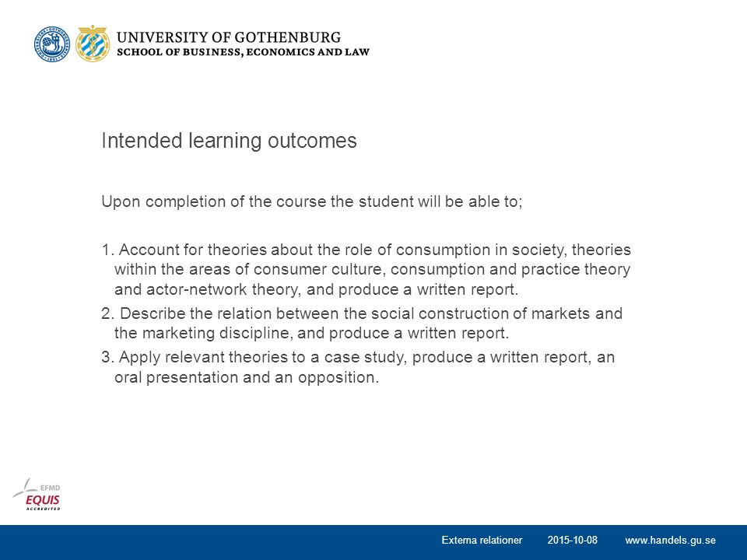747x560 pixels.
Task: Click the 'Upon completion of the course' sentence
Action: 312,201
